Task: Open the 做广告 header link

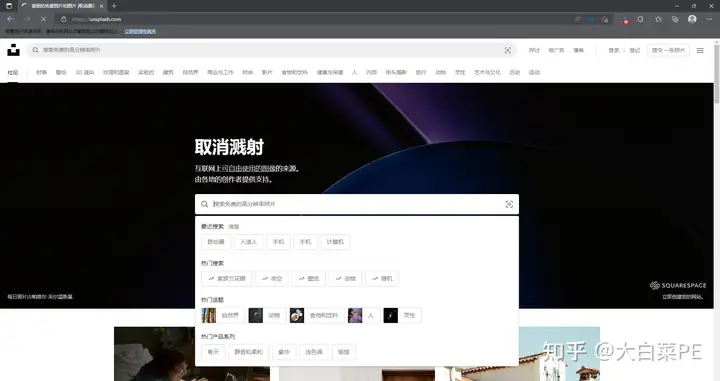Action: 556,50
